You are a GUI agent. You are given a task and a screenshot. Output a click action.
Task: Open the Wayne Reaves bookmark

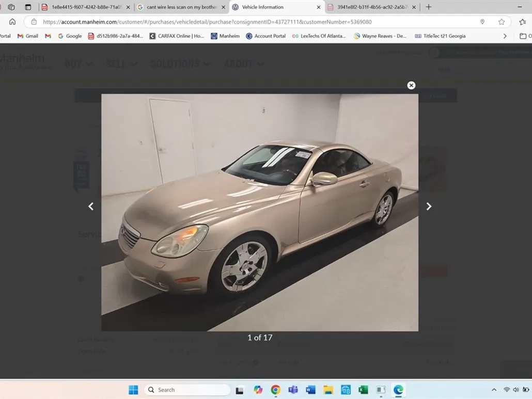[380, 36]
